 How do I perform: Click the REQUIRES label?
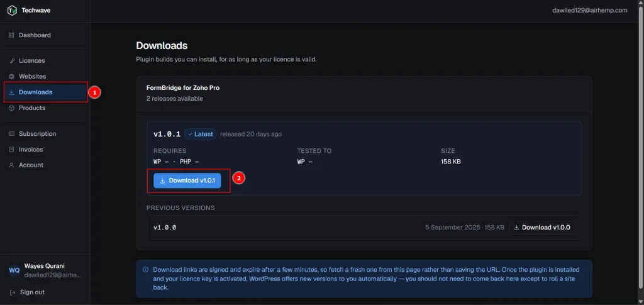[x=170, y=151]
